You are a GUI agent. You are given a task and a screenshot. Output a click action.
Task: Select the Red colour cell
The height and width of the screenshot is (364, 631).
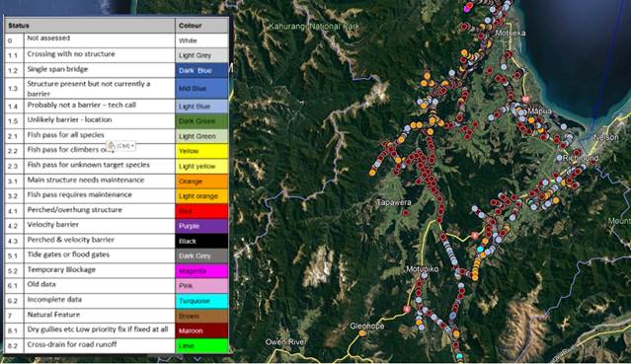pyautogui.click(x=201, y=211)
